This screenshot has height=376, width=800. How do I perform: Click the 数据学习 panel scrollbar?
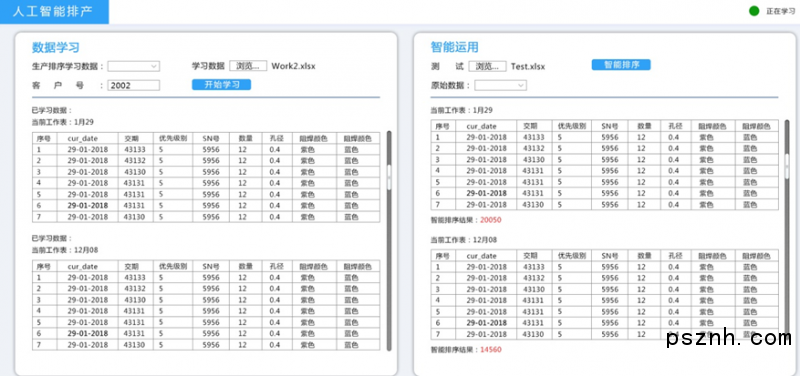(x=389, y=241)
